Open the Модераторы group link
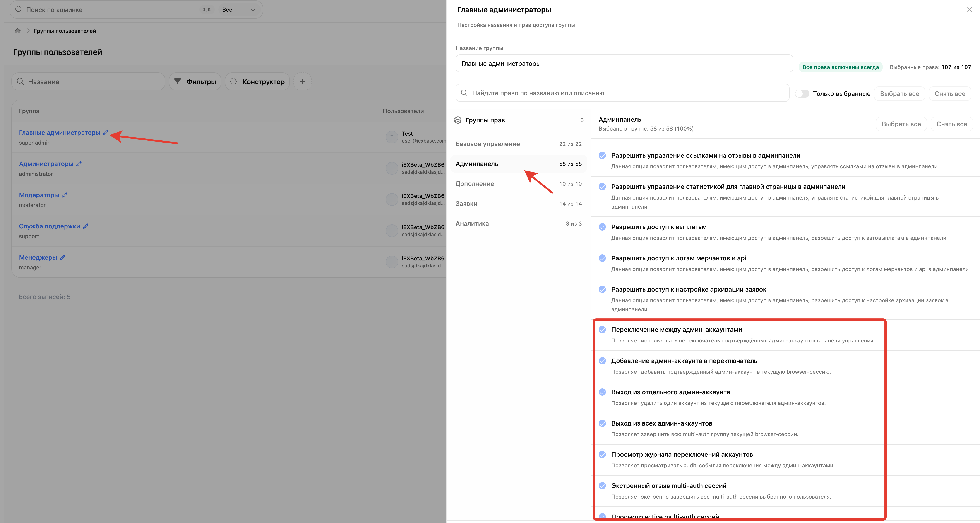The width and height of the screenshot is (980, 523). 39,195
